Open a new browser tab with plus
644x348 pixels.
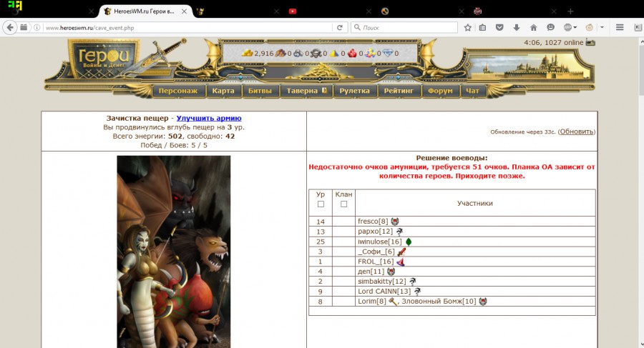click(x=570, y=11)
